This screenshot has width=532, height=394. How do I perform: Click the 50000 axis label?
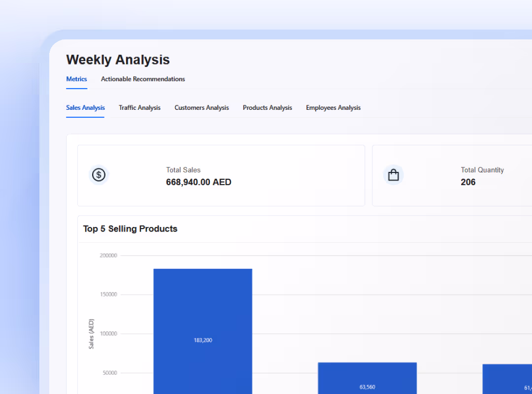pyautogui.click(x=109, y=373)
